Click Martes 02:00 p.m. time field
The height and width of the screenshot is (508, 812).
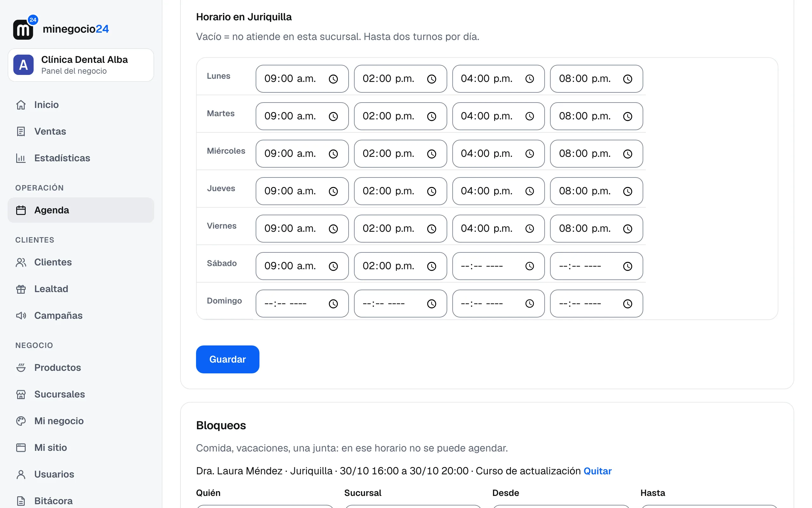[400, 116]
